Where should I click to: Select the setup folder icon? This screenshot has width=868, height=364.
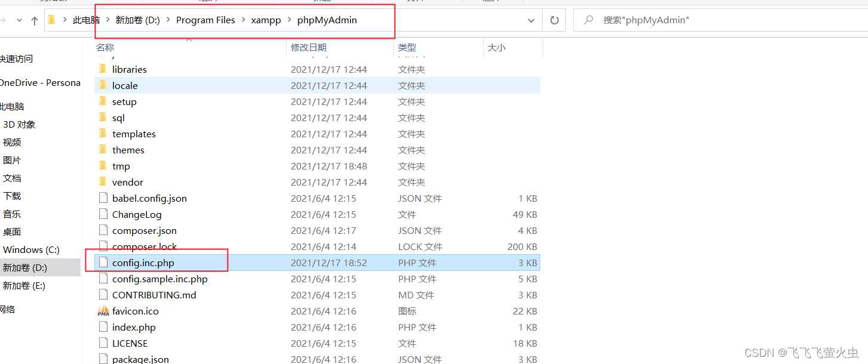pyautogui.click(x=102, y=101)
